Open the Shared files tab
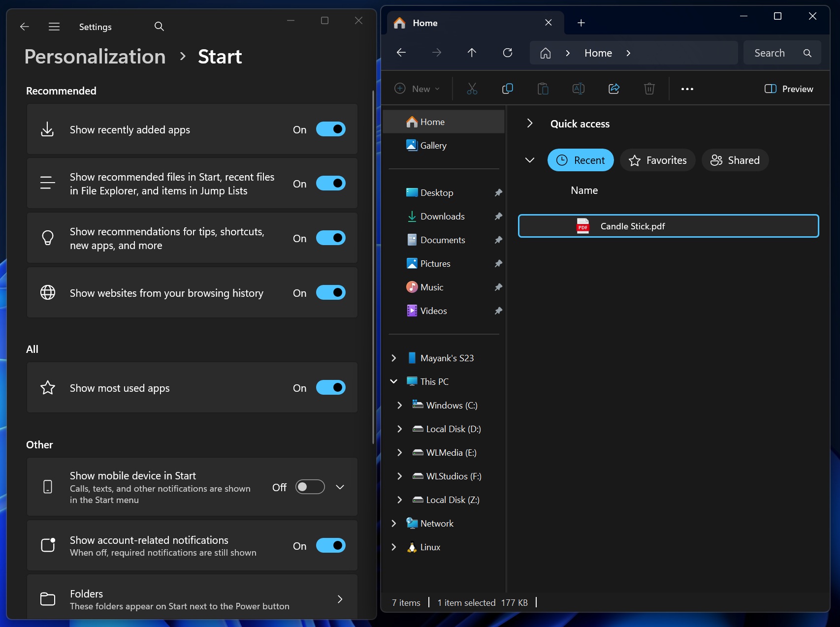840x627 pixels. pos(735,160)
